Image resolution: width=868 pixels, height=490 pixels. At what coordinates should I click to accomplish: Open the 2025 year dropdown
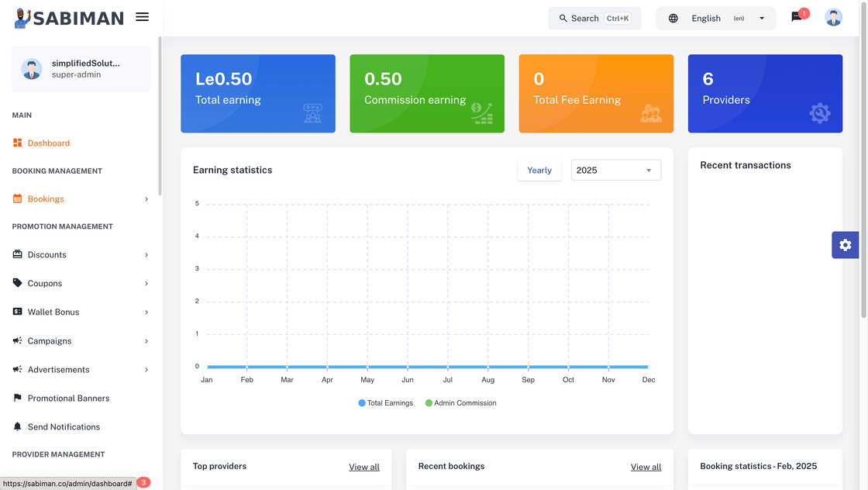[616, 170]
